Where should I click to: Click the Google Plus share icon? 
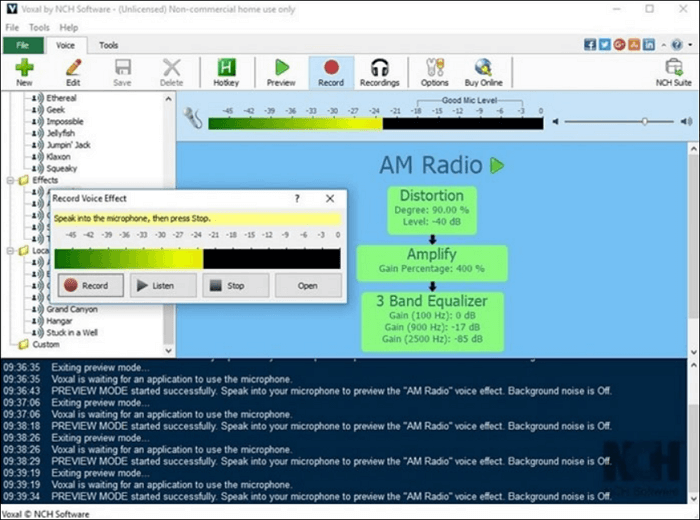coord(619,45)
